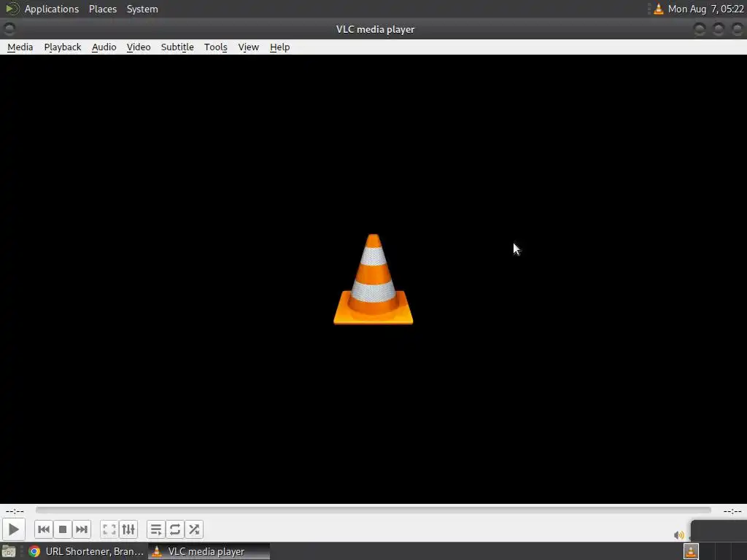Open the Audio menu
This screenshot has height=560, width=747.
coord(104,47)
